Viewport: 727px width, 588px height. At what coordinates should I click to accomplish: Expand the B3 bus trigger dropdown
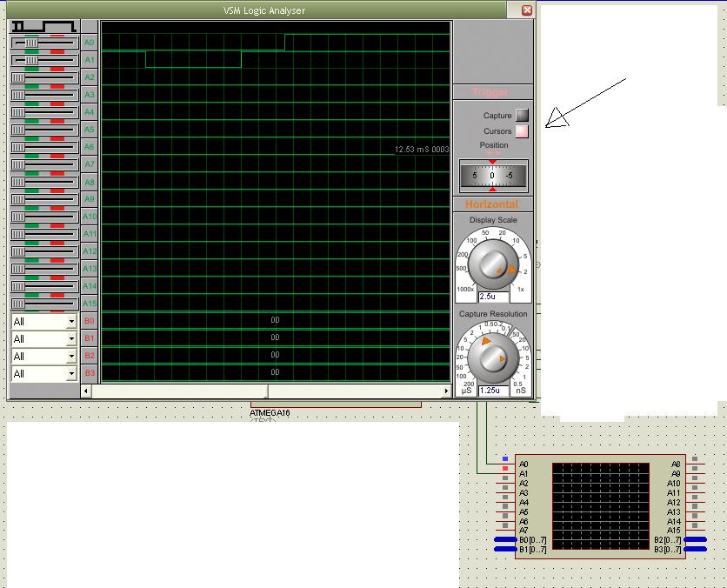[71, 374]
